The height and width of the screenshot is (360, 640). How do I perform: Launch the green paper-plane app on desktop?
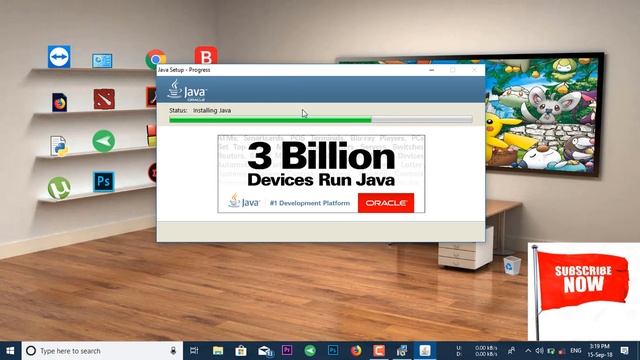104,141
